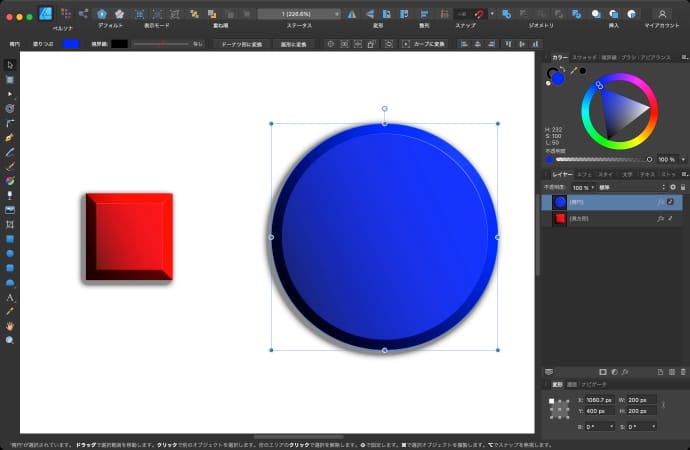This screenshot has width=690, height=450.
Task: Open the layer settings gear icon
Action: [x=672, y=187]
